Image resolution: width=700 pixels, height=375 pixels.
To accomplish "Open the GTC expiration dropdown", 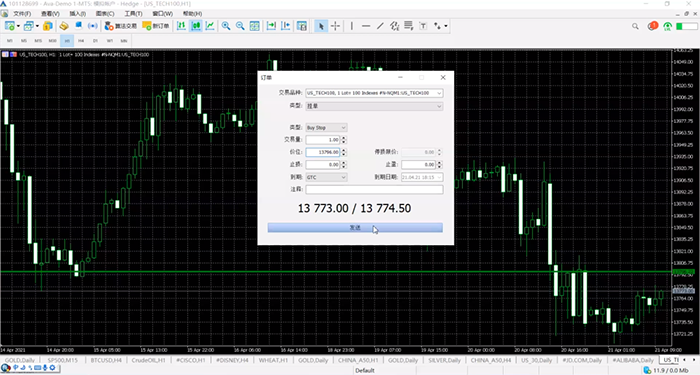I will pyautogui.click(x=326, y=177).
